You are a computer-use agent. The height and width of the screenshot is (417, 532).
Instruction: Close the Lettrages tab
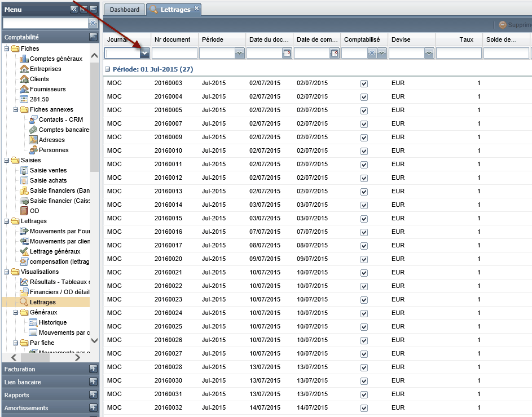(x=196, y=8)
